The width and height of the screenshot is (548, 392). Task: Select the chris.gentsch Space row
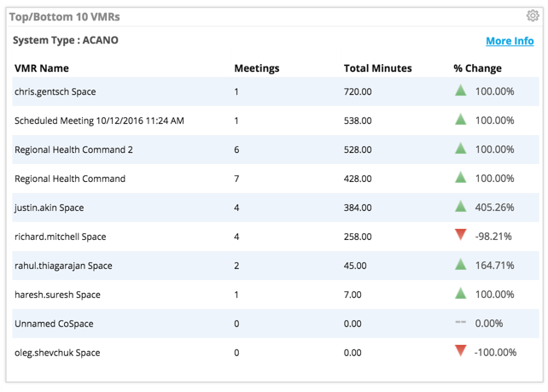pyautogui.click(x=276, y=91)
